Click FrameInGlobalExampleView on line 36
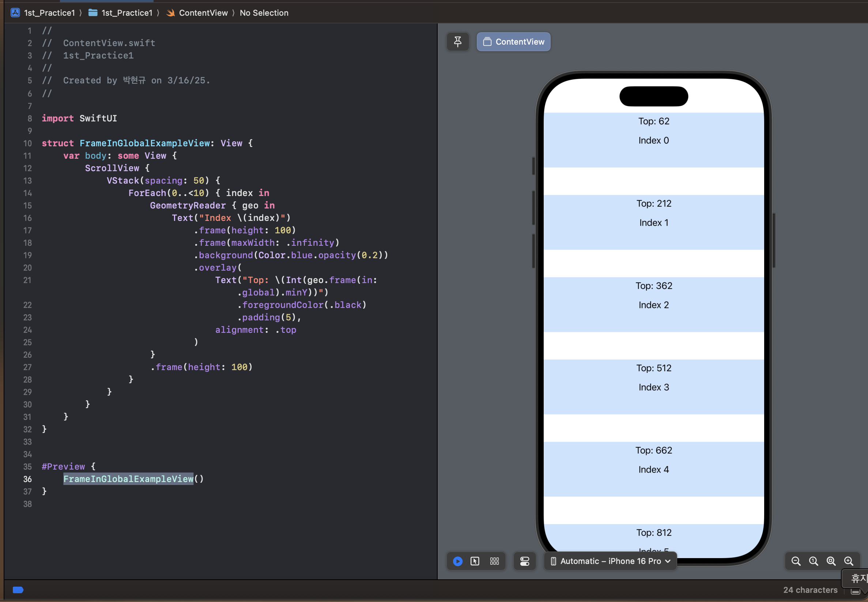The image size is (868, 602). (x=128, y=479)
